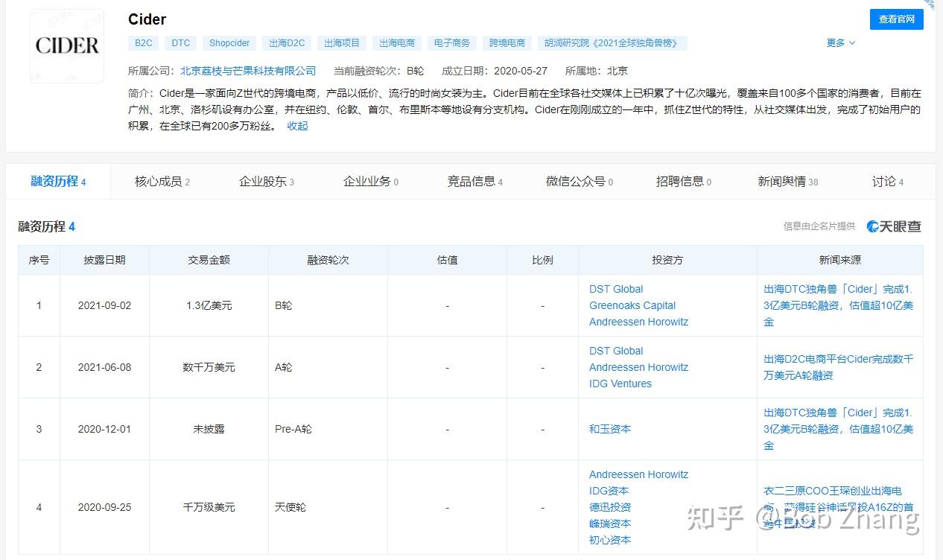Open the 天使轮 news about 王琛
The height and width of the screenshot is (560, 943).
pos(838,507)
